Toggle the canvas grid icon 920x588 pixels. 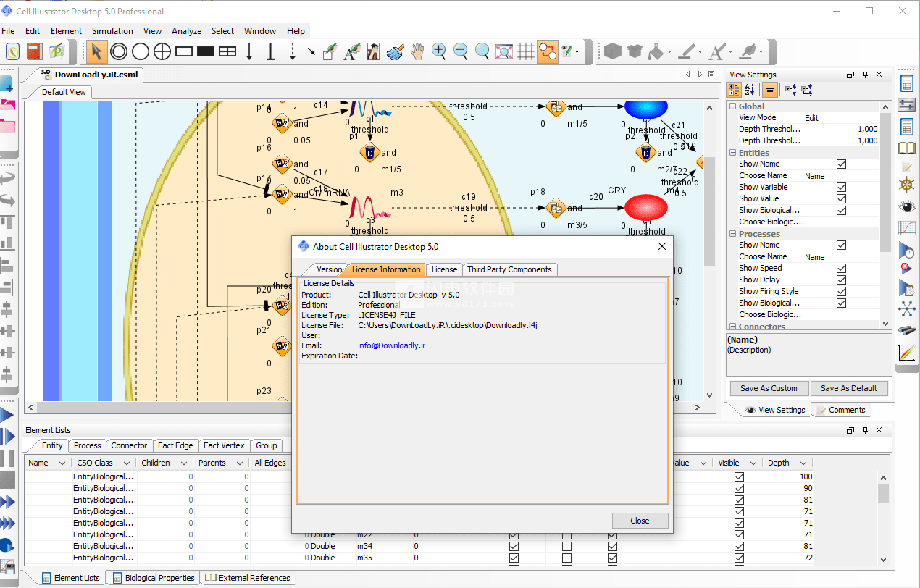(x=526, y=51)
